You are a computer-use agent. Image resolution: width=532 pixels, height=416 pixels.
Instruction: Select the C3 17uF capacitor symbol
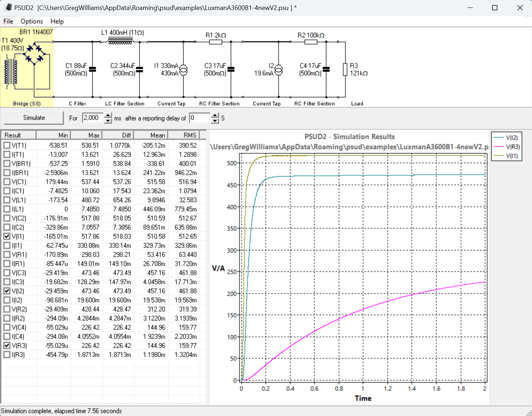[x=231, y=70]
